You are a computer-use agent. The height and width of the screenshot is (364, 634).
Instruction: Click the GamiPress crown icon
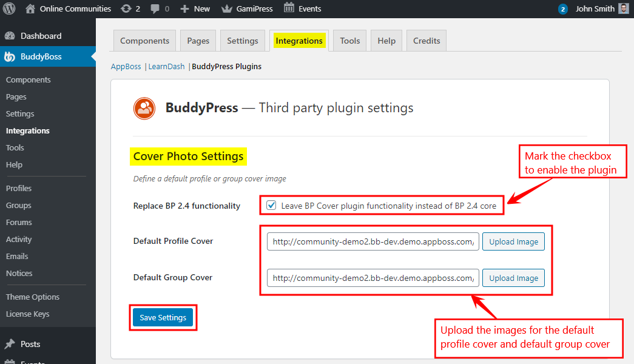coord(227,8)
